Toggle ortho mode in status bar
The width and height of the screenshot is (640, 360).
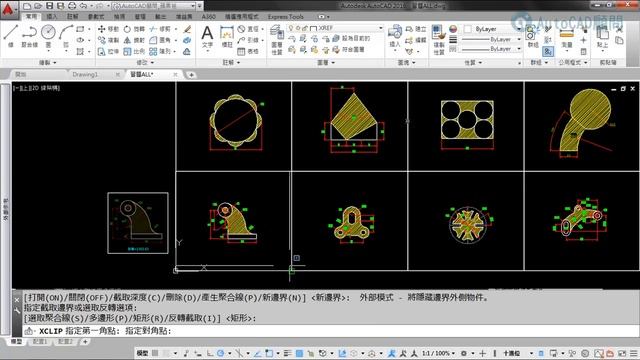coord(209,353)
